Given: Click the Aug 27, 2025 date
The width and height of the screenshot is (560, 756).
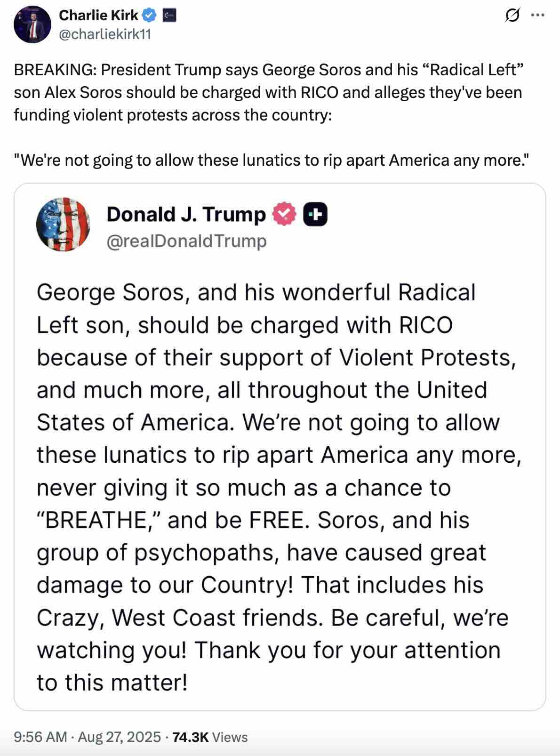Looking at the screenshot, I should (x=119, y=737).
